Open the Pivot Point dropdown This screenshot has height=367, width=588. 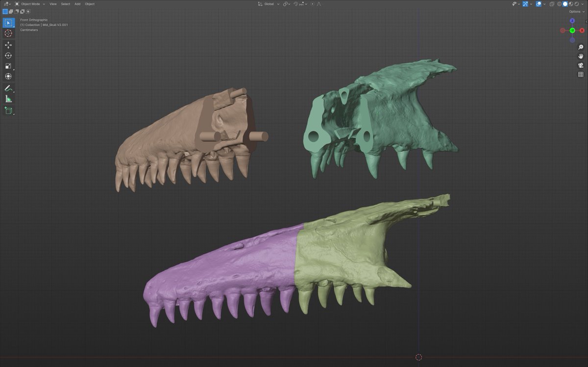pyautogui.click(x=286, y=3)
